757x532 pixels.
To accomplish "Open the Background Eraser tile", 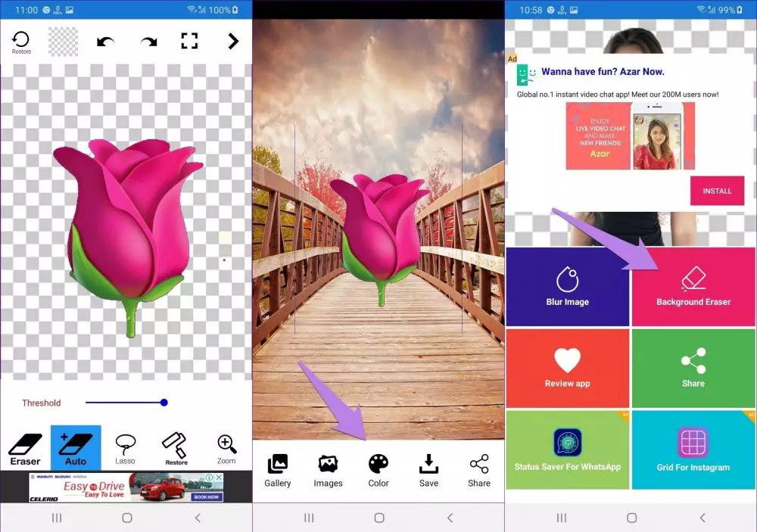I will [x=693, y=287].
